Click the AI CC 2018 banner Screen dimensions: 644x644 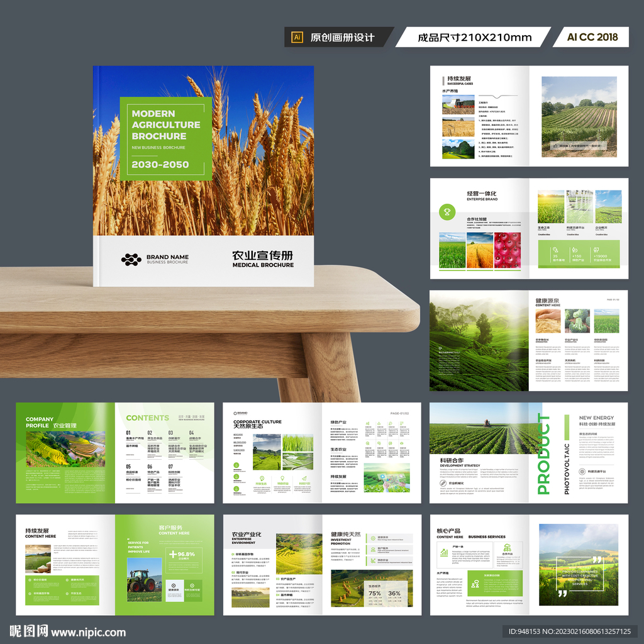click(592, 37)
